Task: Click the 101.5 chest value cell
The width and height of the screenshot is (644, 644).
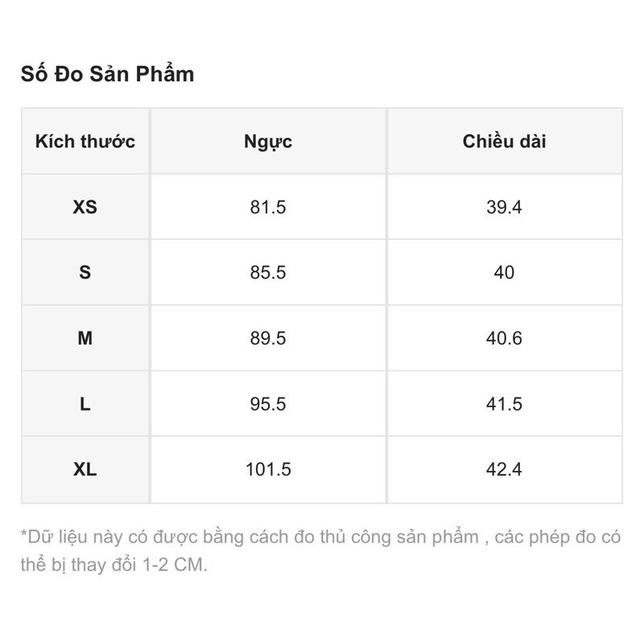Action: pos(268,469)
